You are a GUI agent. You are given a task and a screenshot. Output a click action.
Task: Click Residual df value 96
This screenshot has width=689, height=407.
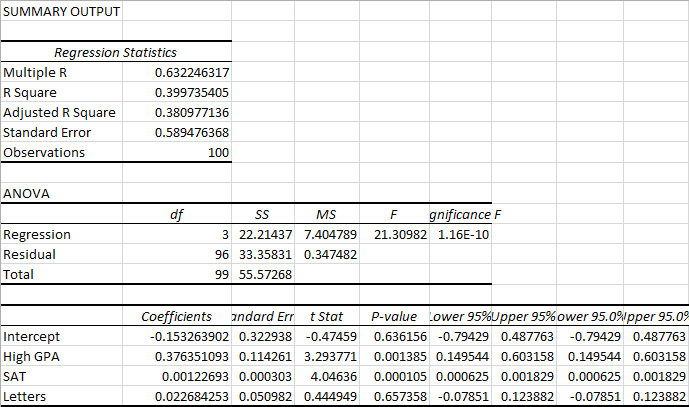(x=177, y=254)
